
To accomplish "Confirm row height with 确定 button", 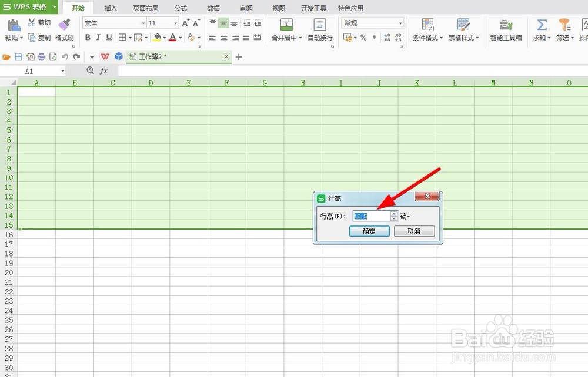I will click(x=369, y=231).
